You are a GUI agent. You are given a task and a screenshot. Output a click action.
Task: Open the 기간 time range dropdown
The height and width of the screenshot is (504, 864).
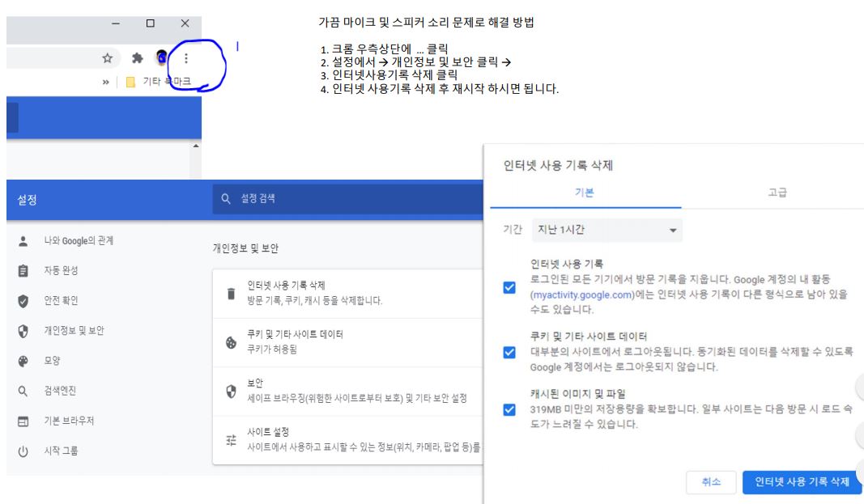pos(606,231)
